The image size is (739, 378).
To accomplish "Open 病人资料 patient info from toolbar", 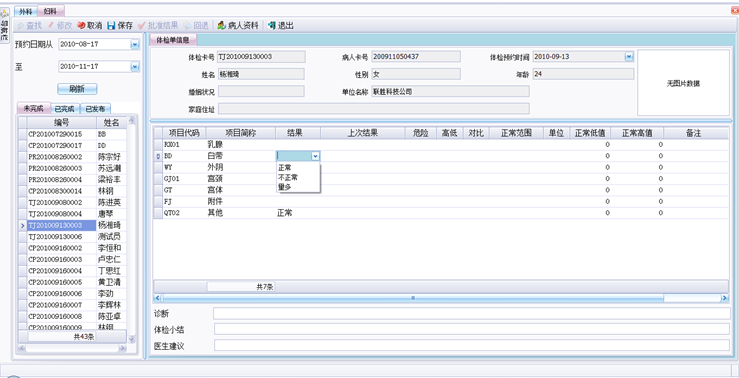I will click(x=222, y=25).
